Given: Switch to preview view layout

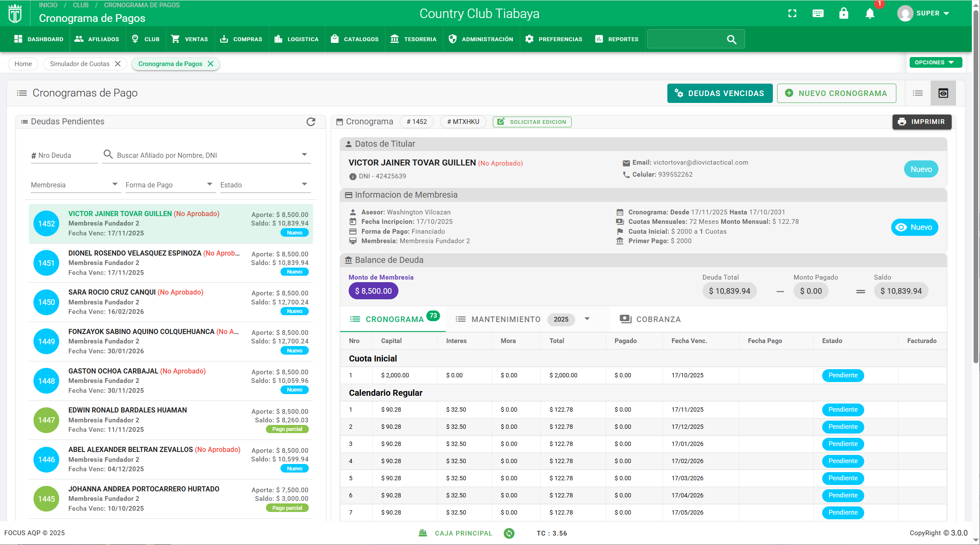Looking at the screenshot, I should coord(943,93).
